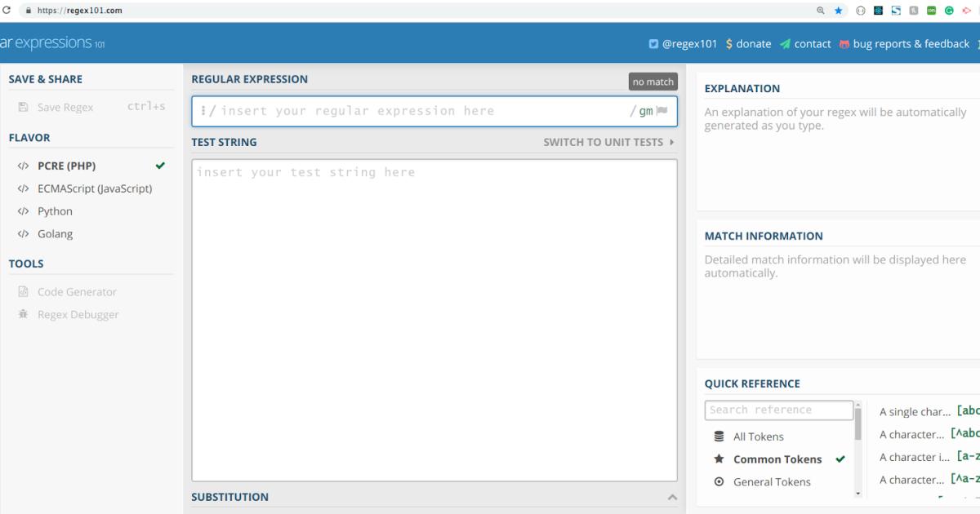This screenshot has width=980, height=514.
Task: Click the flag icon in regex field
Action: (661, 111)
